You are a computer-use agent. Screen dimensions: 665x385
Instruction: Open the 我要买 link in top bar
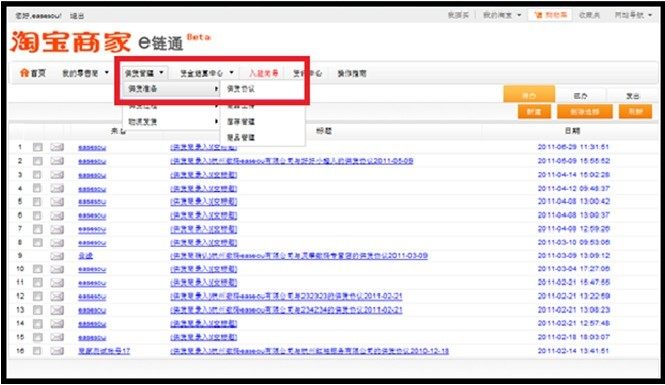click(458, 15)
